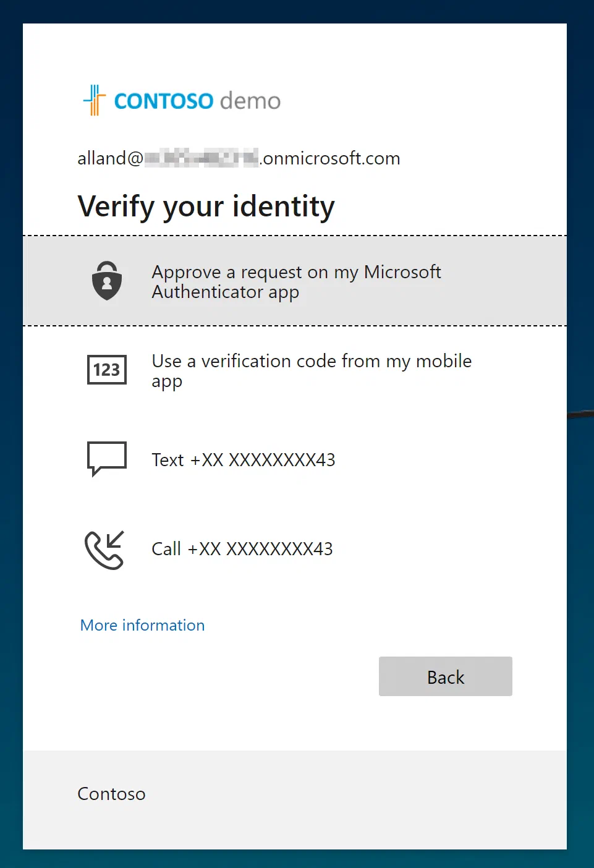Click the Microsoft Authenticator lock icon
The height and width of the screenshot is (868, 594).
click(x=107, y=281)
